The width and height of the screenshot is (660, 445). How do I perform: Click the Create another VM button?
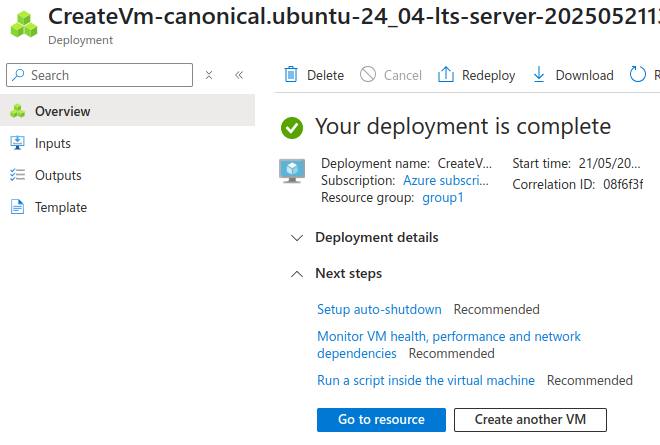[530, 420]
